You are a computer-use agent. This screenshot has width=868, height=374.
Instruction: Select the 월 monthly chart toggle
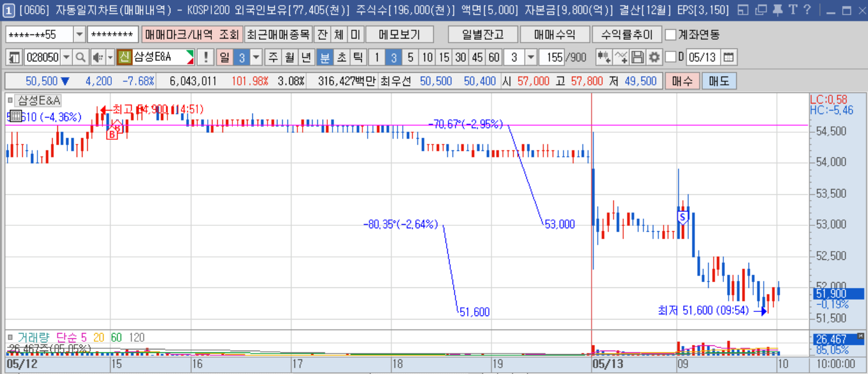[290, 57]
